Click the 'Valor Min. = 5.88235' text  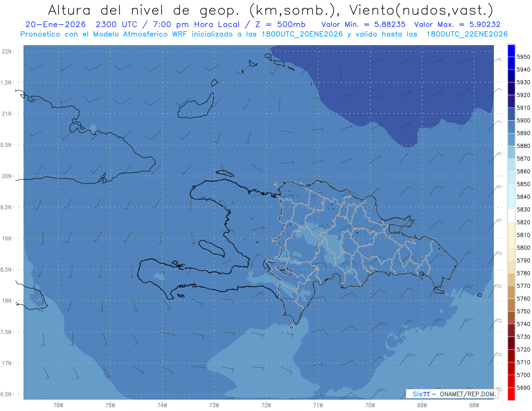click(x=363, y=25)
